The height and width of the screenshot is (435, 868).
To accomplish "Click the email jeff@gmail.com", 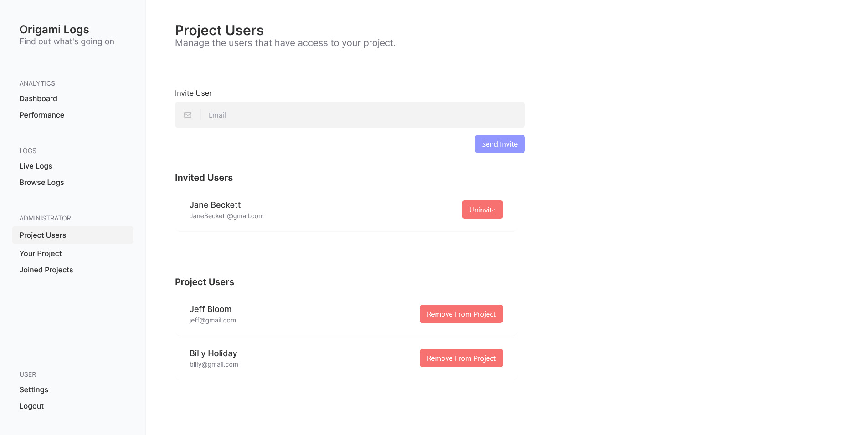I will [213, 320].
